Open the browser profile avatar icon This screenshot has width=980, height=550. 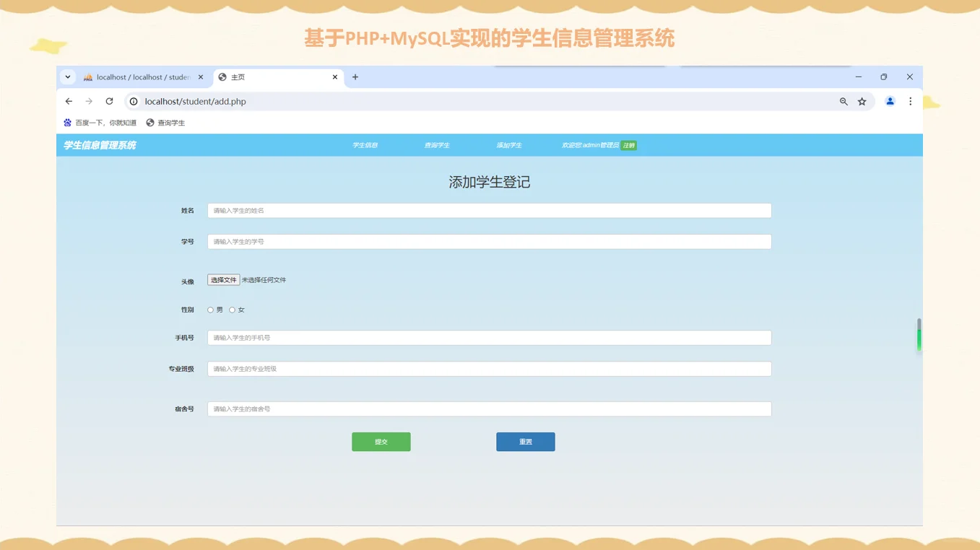[890, 101]
